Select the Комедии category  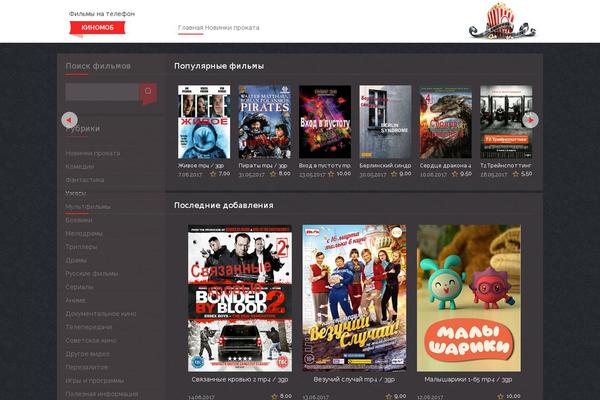[80, 167]
